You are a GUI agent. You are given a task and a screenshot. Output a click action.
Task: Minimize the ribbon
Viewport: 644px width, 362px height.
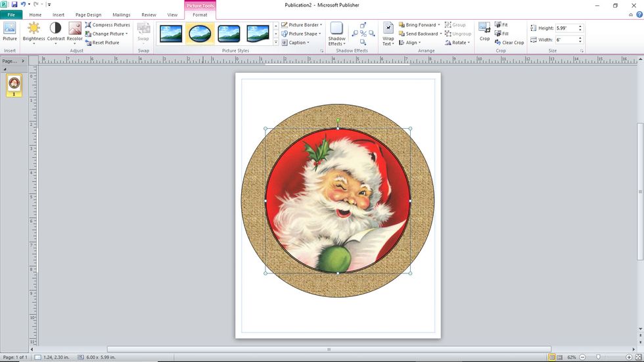631,14
